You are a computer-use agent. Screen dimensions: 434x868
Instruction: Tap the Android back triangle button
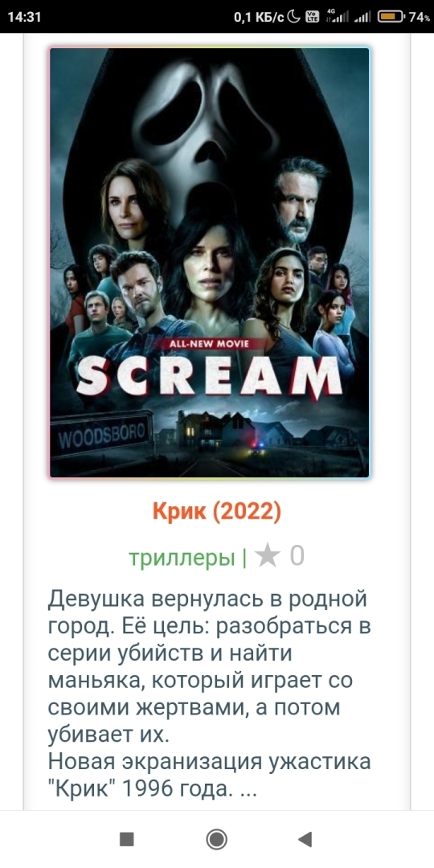pyautogui.click(x=305, y=839)
